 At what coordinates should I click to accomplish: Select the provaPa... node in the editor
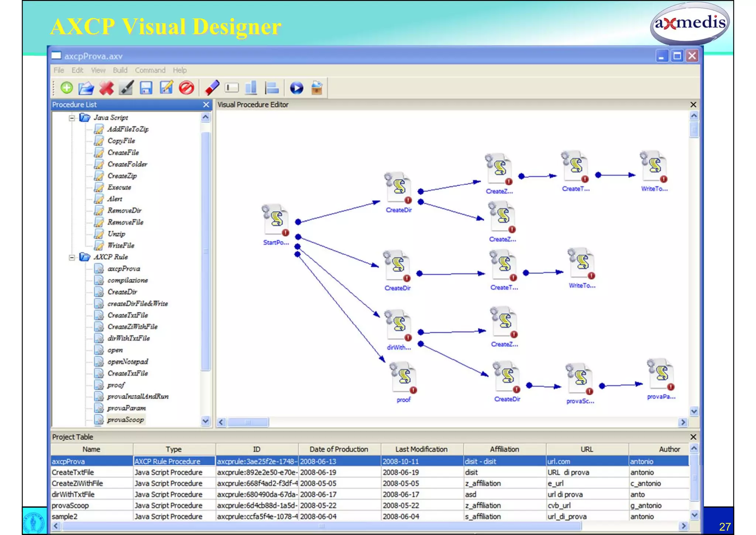pyautogui.click(x=661, y=379)
